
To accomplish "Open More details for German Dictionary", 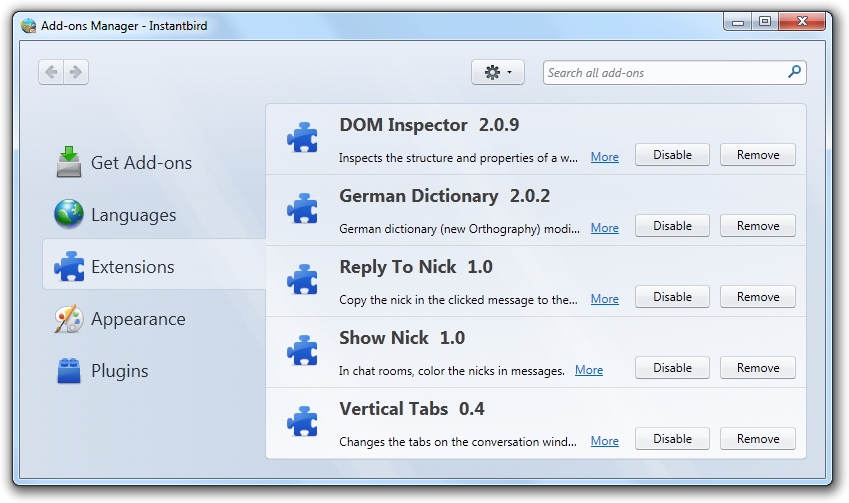I will 604,228.
